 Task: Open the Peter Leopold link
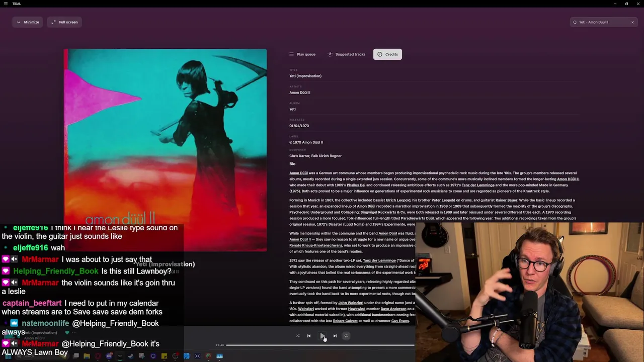443,200
